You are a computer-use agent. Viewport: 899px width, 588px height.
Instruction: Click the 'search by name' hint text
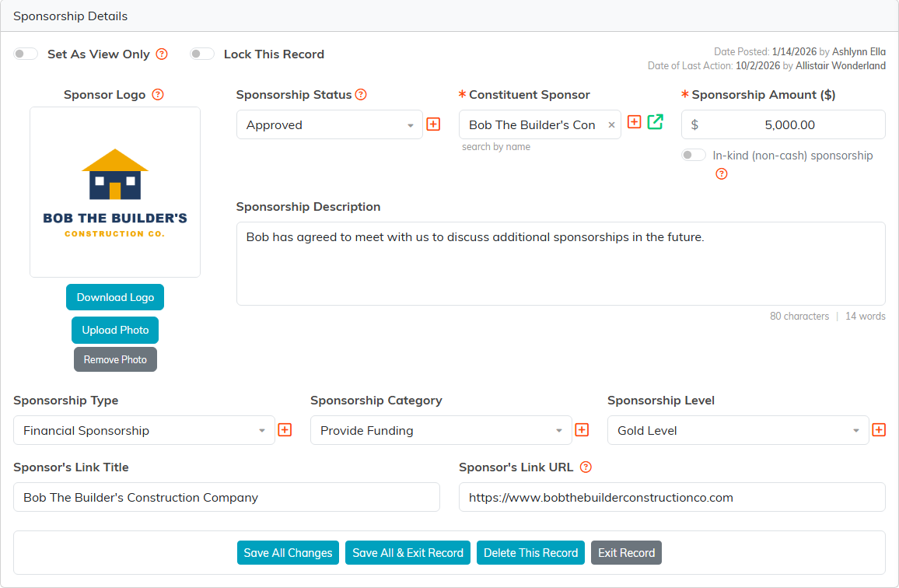(x=496, y=147)
